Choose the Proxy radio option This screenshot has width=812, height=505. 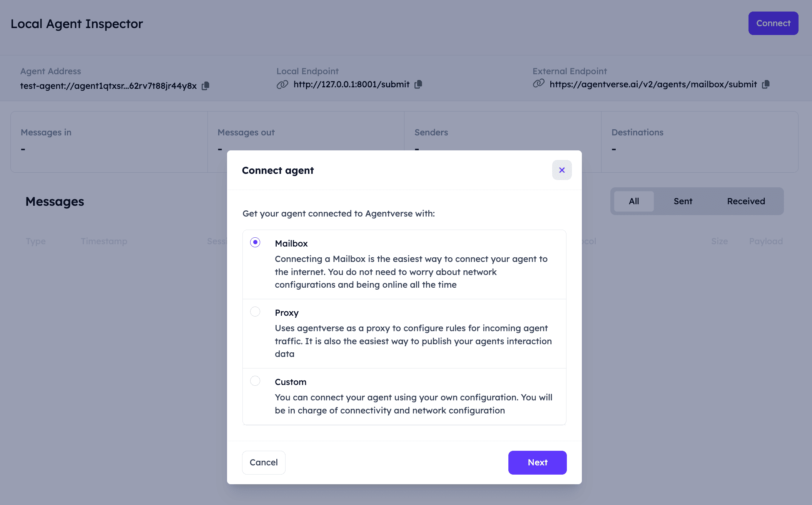pos(255,312)
